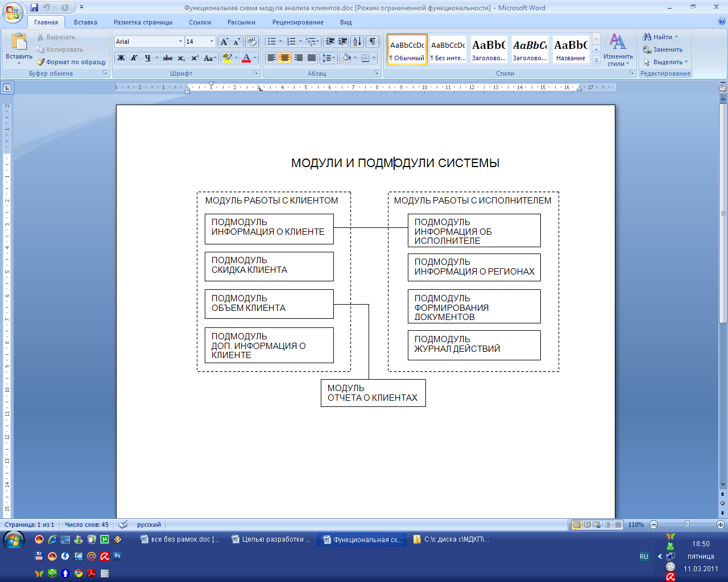Toggle subscript formatting
This screenshot has width=728, height=582.
pyautogui.click(x=181, y=58)
